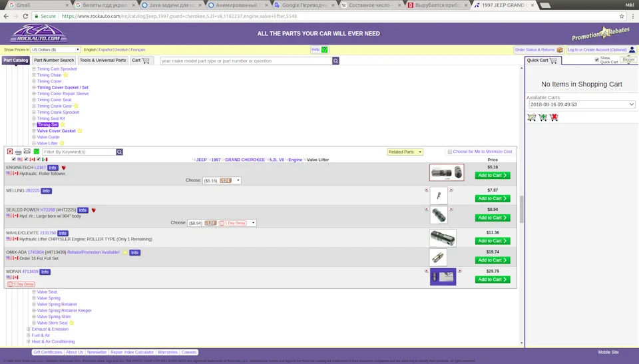Email the parts list via envelope icon

[x=27, y=152]
